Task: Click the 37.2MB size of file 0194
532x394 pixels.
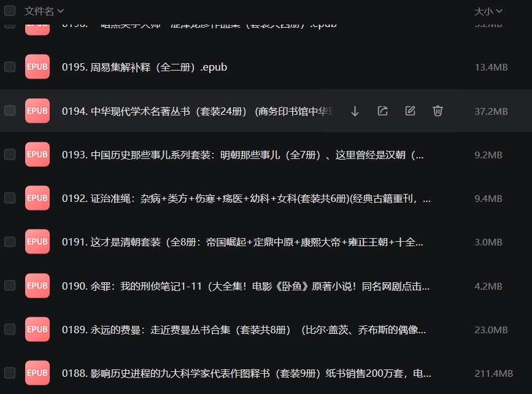Action: (491, 111)
